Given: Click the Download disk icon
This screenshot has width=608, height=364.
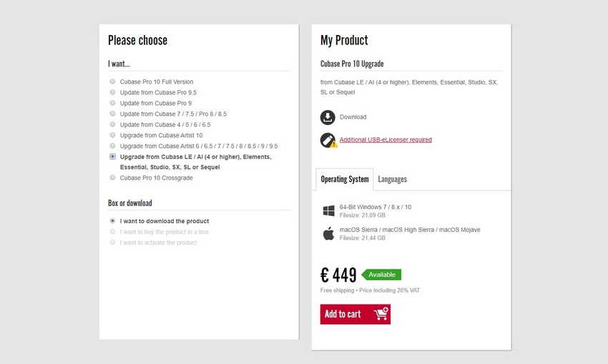Looking at the screenshot, I should (328, 117).
